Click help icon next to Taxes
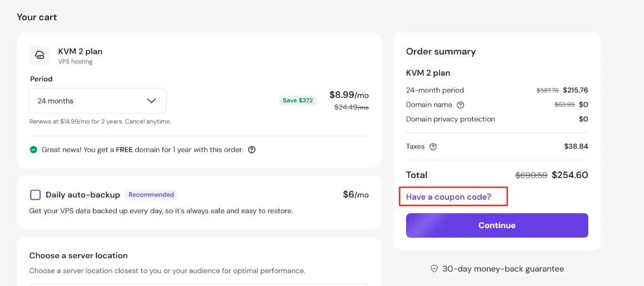644x286 pixels. click(x=433, y=146)
